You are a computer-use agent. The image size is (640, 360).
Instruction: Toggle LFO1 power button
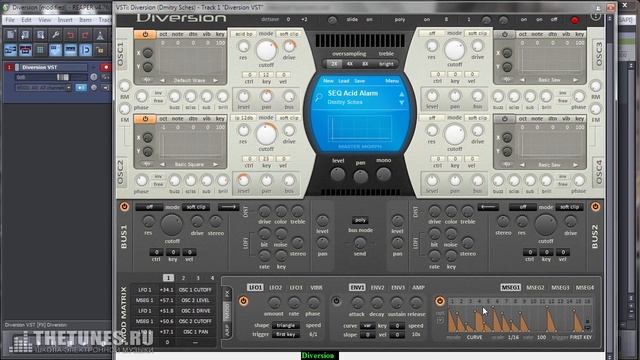click(x=243, y=301)
